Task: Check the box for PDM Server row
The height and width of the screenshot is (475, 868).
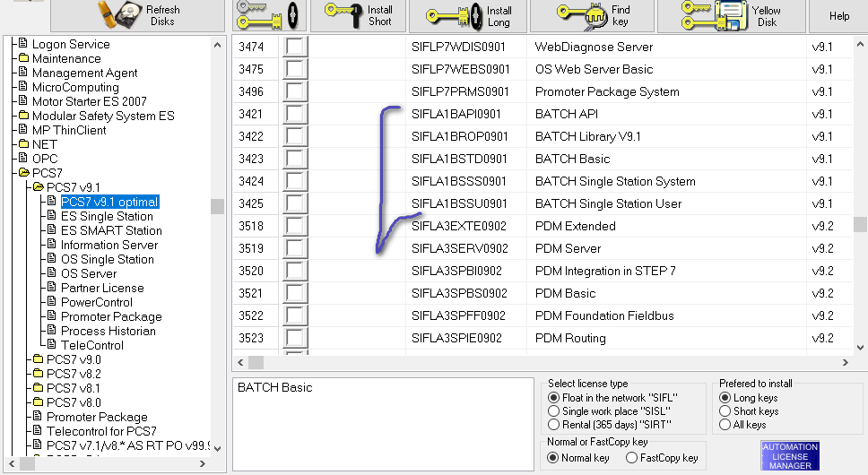Action: click(x=295, y=248)
